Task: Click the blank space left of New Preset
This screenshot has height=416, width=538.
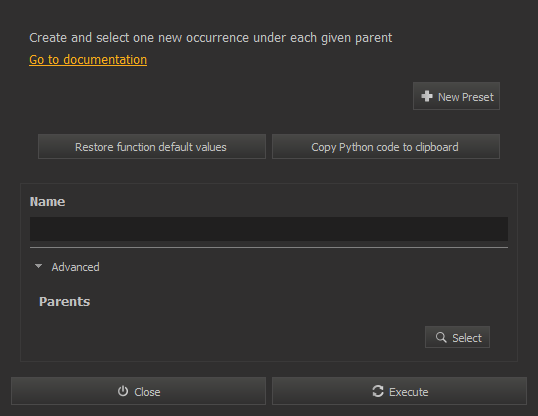Action: (x=220, y=96)
